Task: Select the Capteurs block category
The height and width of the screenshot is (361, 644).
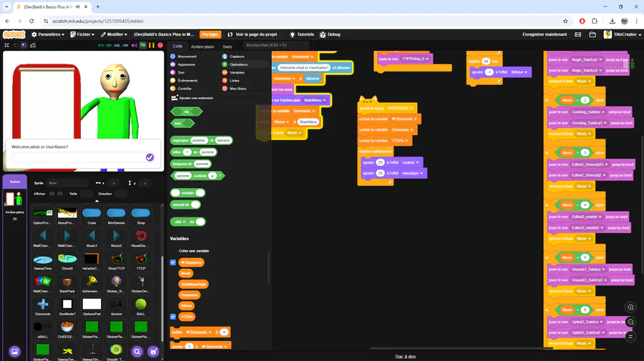Action: (x=233, y=56)
